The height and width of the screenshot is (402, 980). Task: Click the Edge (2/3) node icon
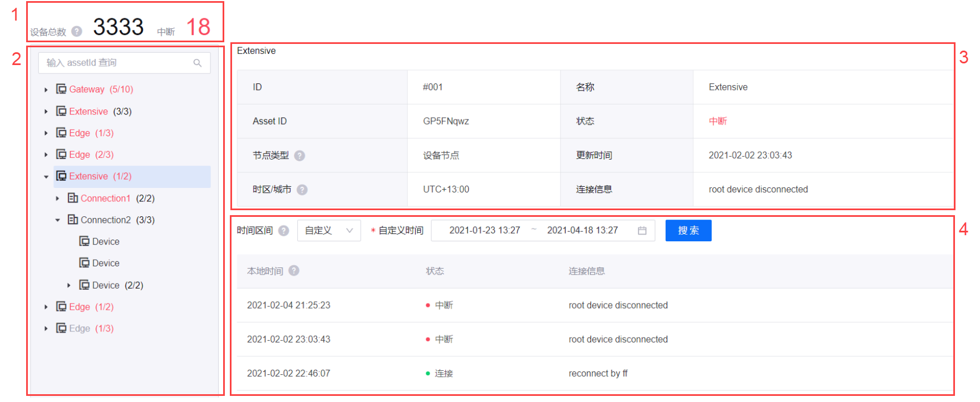[61, 155]
